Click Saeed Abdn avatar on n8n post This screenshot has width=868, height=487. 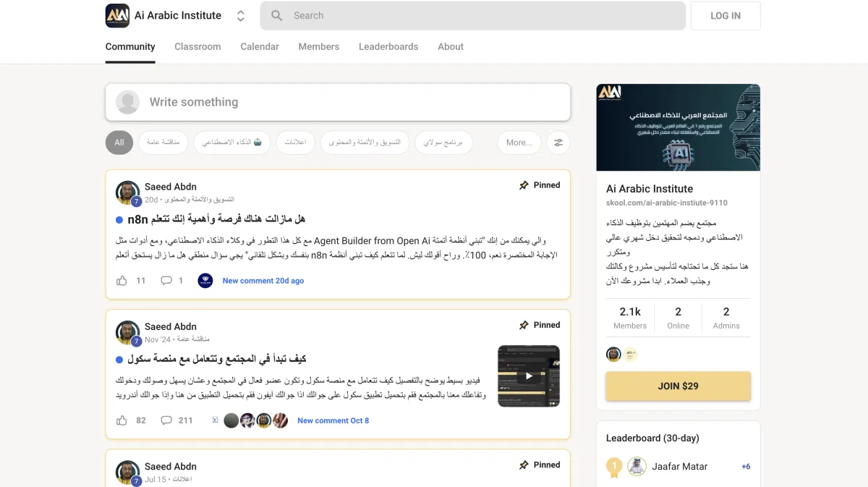(x=128, y=192)
